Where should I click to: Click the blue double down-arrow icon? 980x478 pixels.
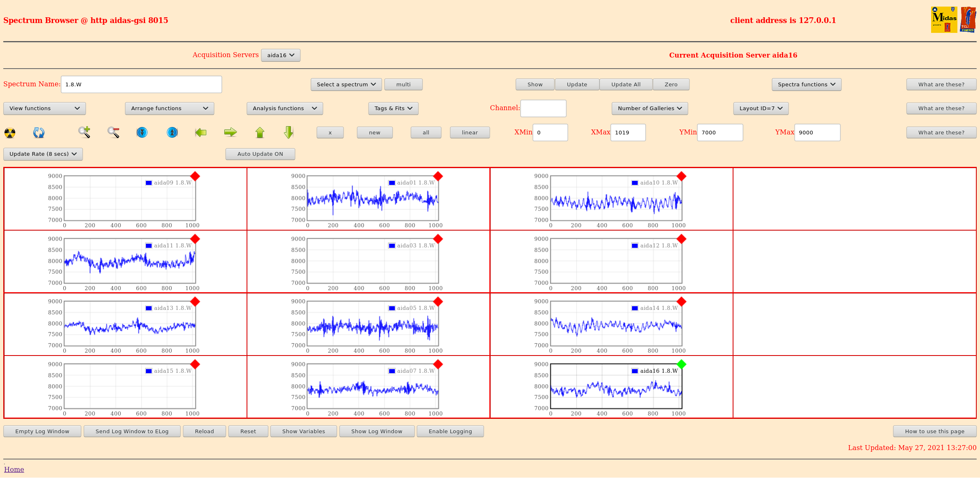[142, 132]
